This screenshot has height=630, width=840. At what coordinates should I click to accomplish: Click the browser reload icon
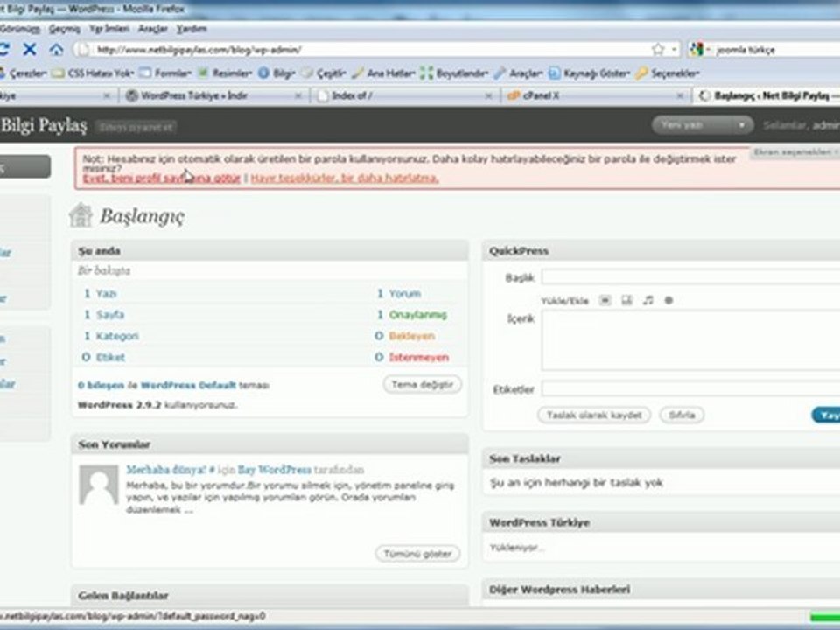pos(3,49)
